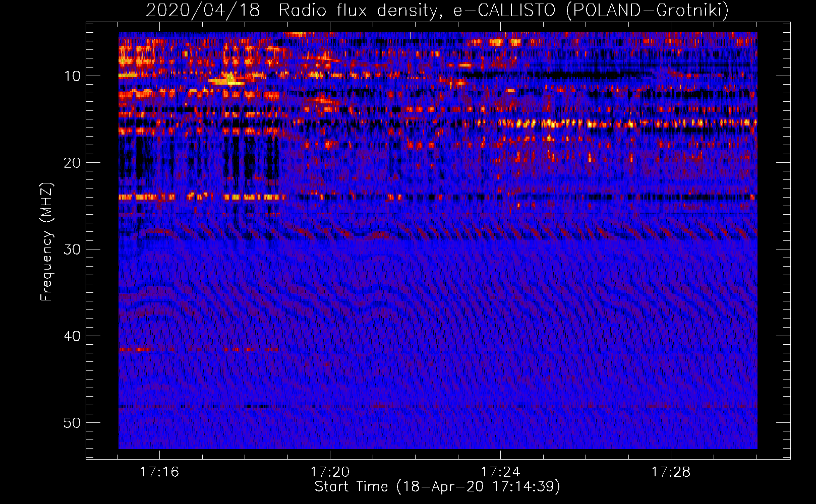Click the 17:24 time tick label

pos(500,472)
